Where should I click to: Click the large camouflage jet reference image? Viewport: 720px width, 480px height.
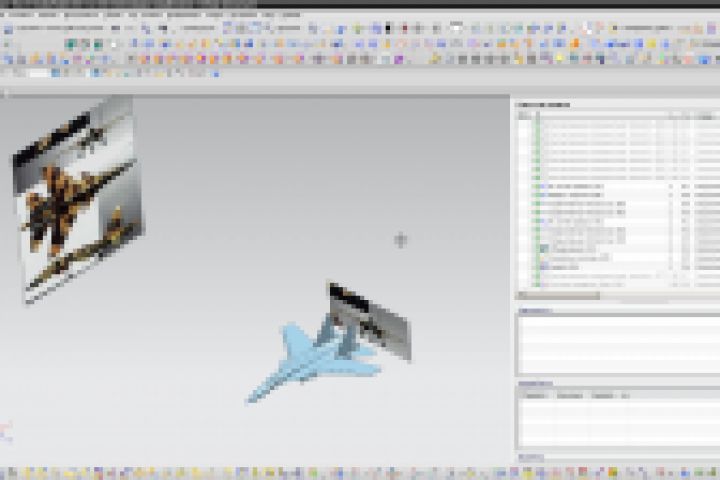point(78,200)
